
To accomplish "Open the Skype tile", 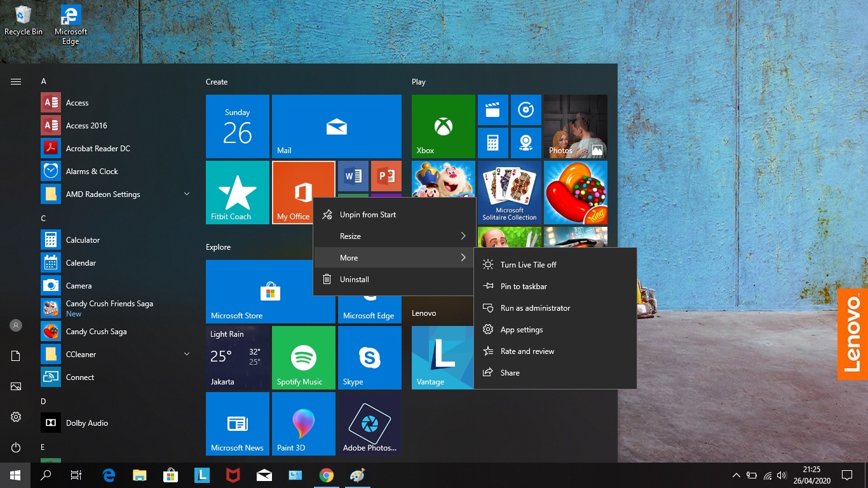I will point(370,358).
